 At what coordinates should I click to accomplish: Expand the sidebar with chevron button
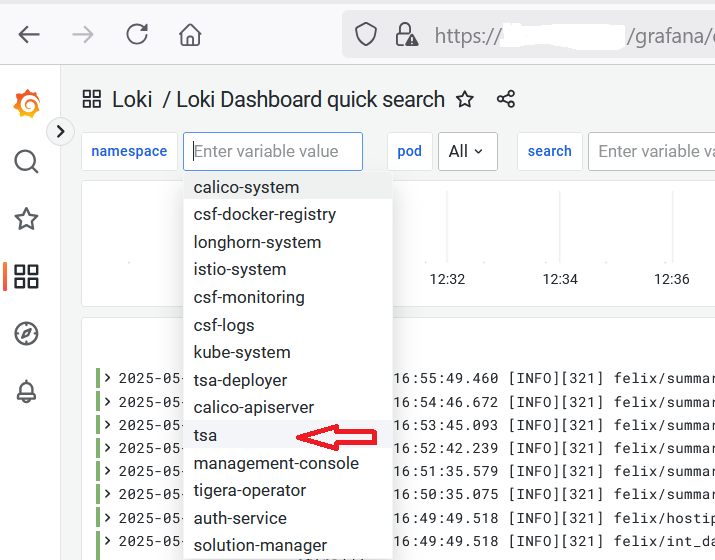point(60,132)
